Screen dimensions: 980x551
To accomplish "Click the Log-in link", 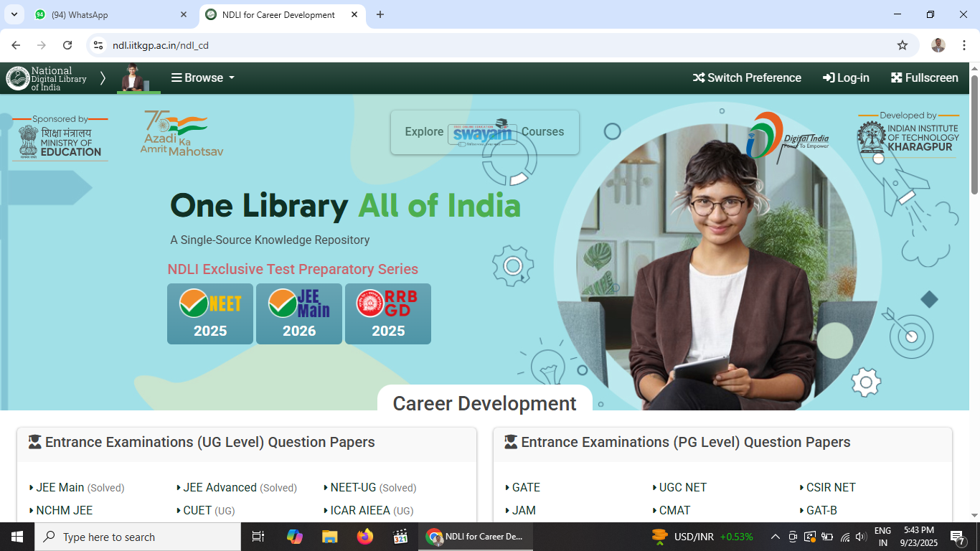I will point(846,78).
